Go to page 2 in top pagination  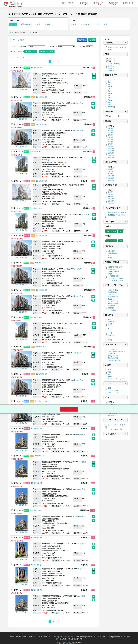(53, 62)
